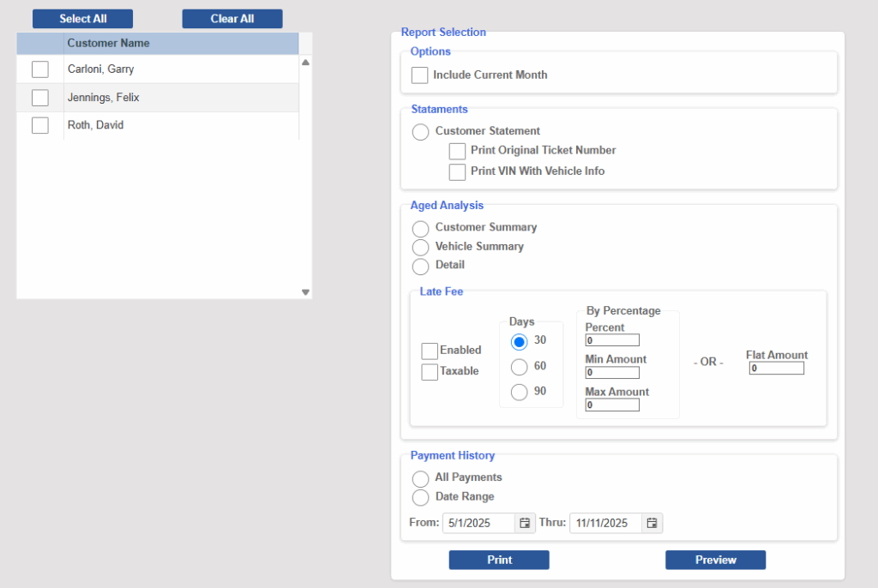Screen dimensions: 878x588
Task: Select Vehicle Summary aged analysis
Action: [420, 247]
